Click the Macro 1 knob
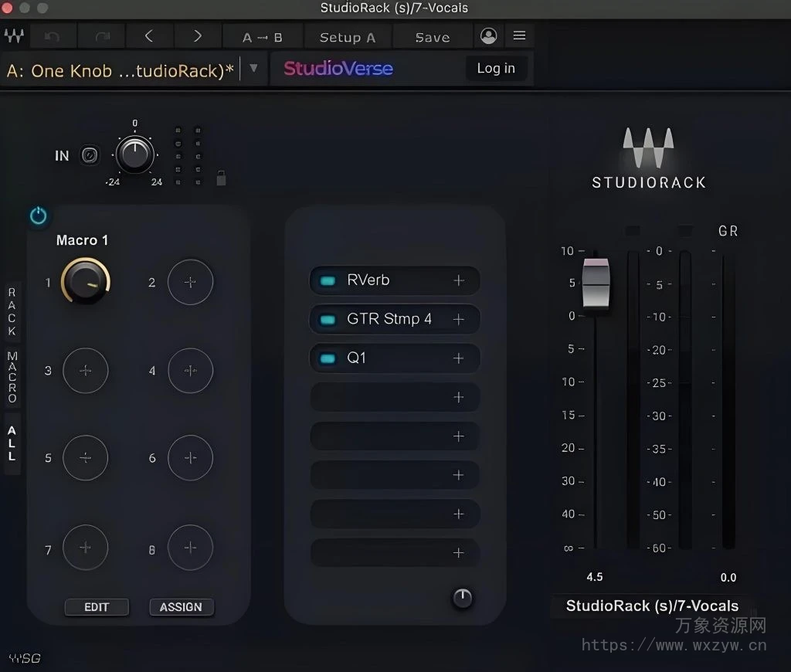Image resolution: width=791 pixels, height=672 pixels. (86, 281)
